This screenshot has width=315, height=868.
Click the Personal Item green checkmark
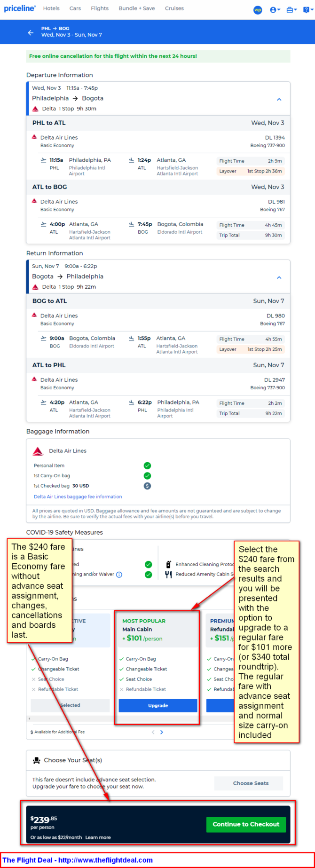point(147,466)
